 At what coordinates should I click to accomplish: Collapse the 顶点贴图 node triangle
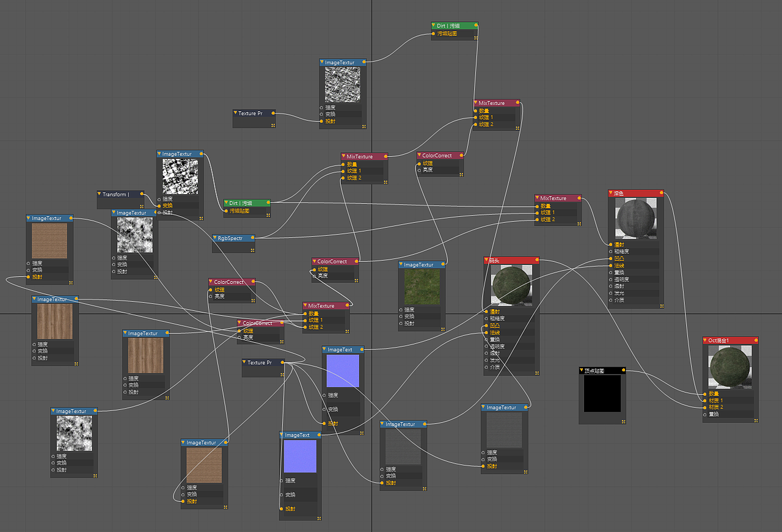coord(582,370)
